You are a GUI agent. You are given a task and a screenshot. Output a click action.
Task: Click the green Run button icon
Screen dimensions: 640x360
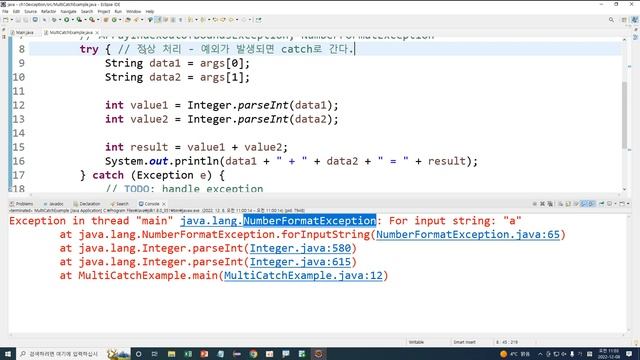(67, 20)
